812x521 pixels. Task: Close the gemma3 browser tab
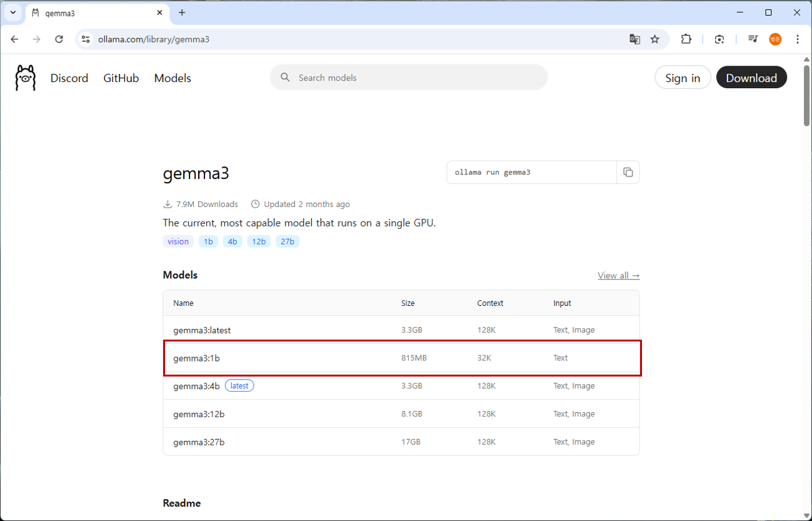click(x=160, y=13)
